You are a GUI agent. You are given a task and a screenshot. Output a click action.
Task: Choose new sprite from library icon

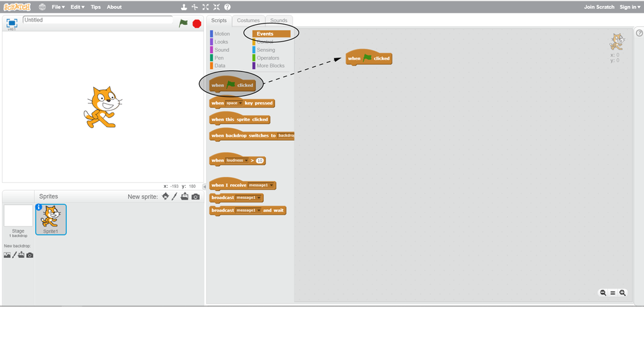[165, 196]
